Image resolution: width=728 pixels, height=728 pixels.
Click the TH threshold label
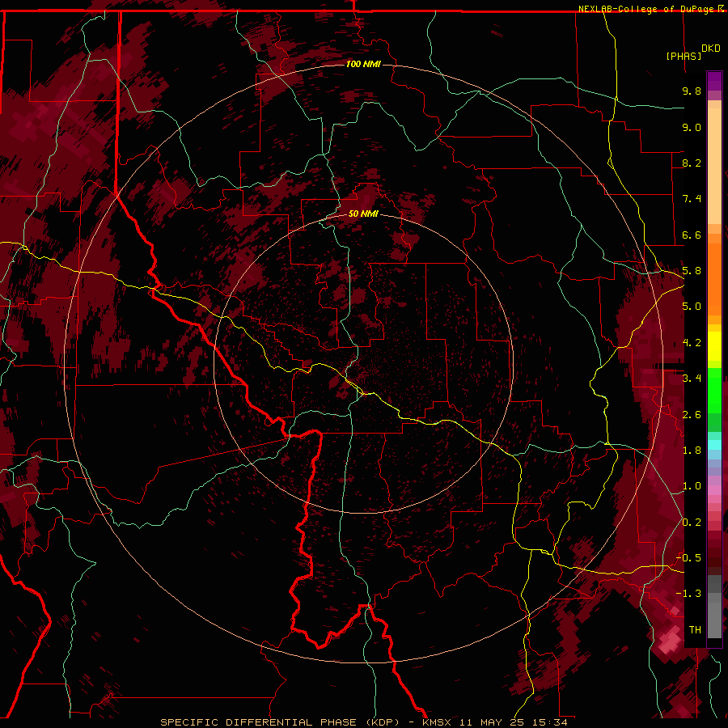(x=695, y=630)
